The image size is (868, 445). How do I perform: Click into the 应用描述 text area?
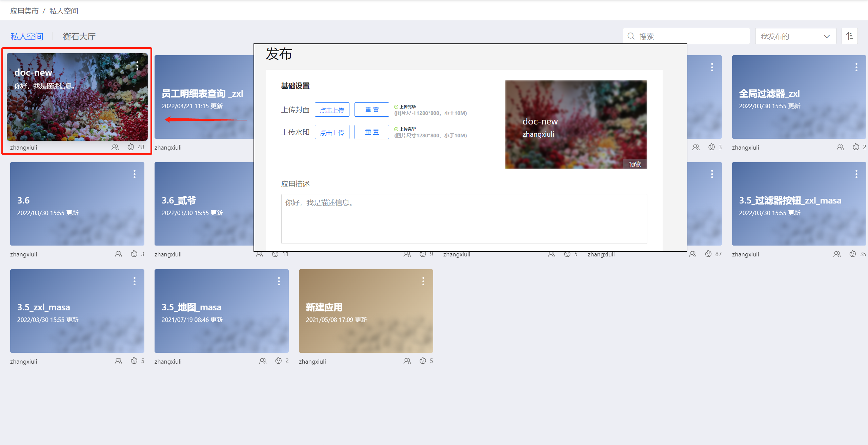pyautogui.click(x=464, y=219)
